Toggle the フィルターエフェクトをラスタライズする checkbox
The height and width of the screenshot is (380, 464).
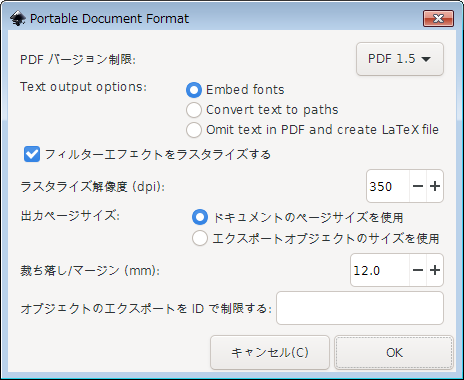(x=32, y=154)
